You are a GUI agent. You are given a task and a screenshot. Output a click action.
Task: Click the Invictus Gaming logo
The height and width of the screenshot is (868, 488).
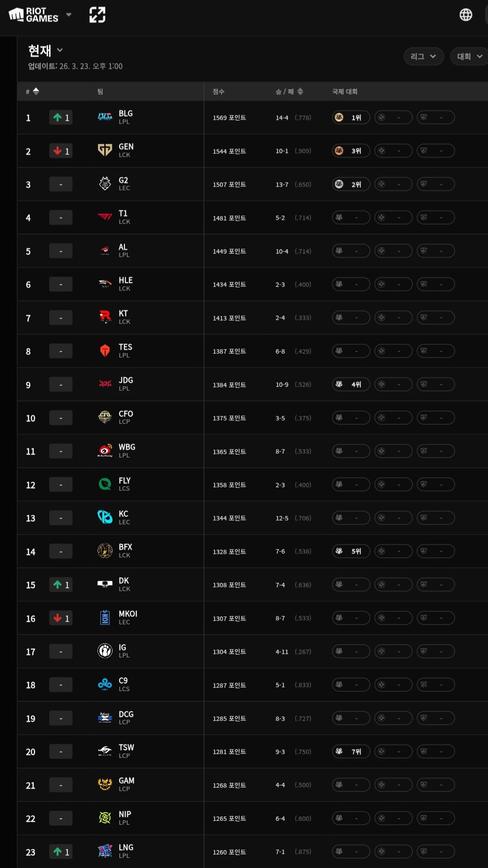(x=105, y=651)
